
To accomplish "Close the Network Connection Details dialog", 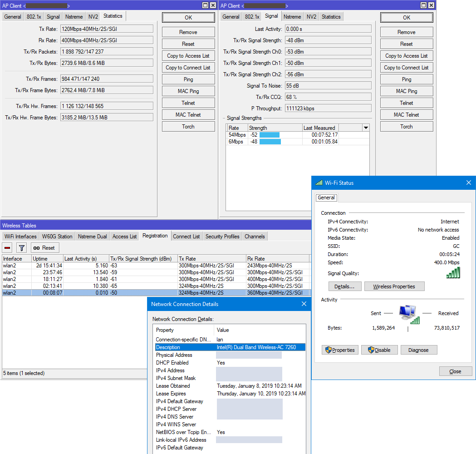I will 304,304.
